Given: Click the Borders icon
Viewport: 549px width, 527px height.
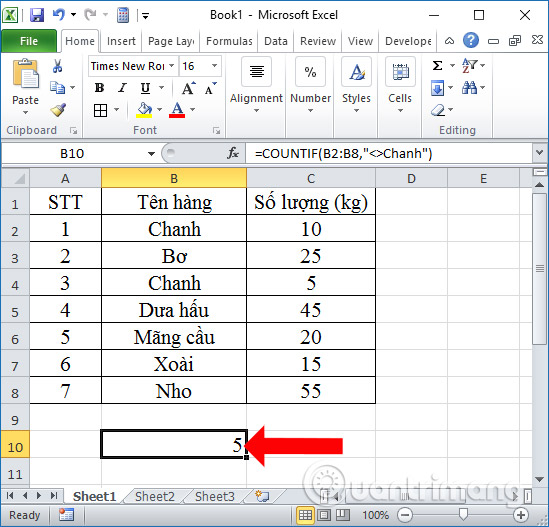Looking at the screenshot, I should [100, 110].
